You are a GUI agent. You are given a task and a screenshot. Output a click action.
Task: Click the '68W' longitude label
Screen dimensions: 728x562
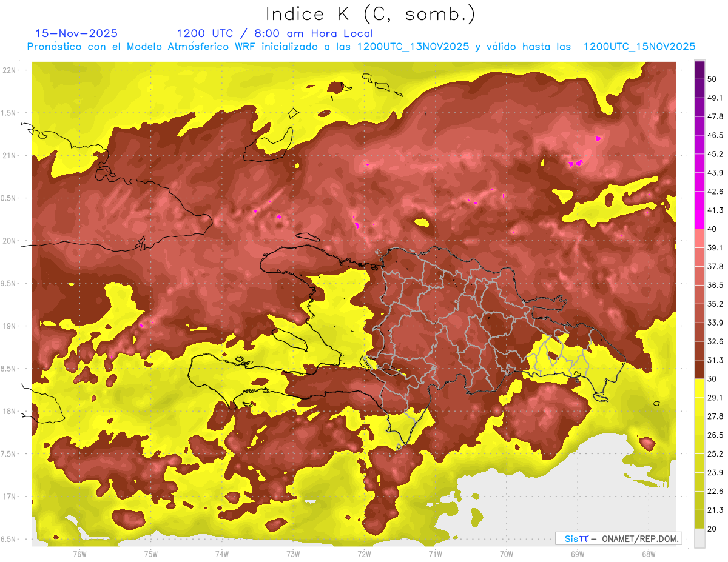(x=648, y=554)
